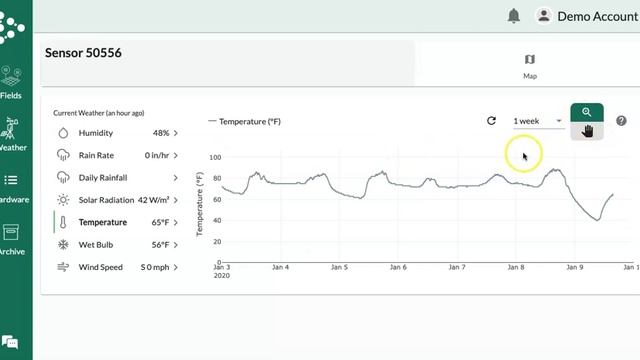Image resolution: width=640 pixels, height=360 pixels.
Task: Open the 1 week range dropdown
Action: [x=538, y=121]
